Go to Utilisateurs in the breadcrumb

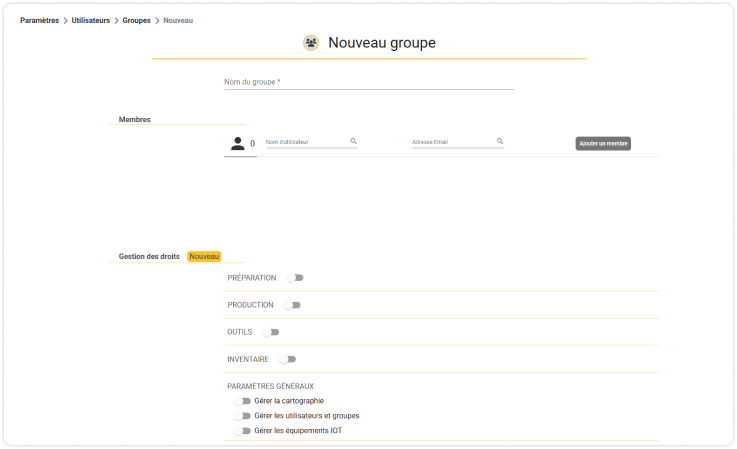[91, 20]
